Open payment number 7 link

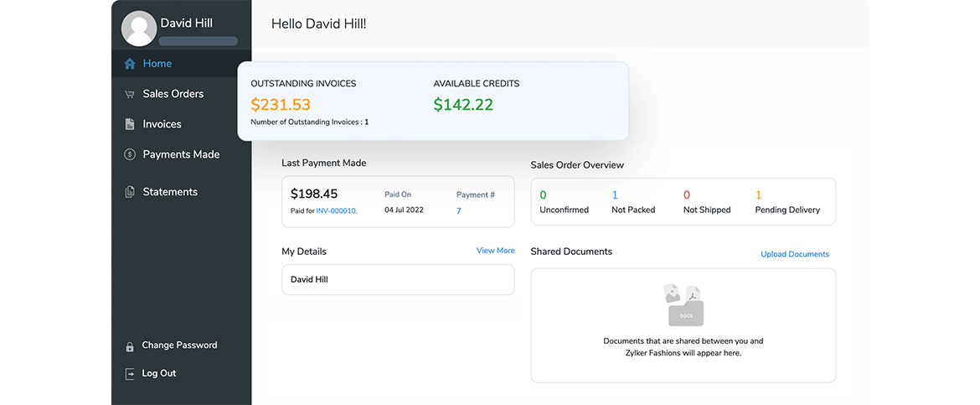tap(459, 211)
